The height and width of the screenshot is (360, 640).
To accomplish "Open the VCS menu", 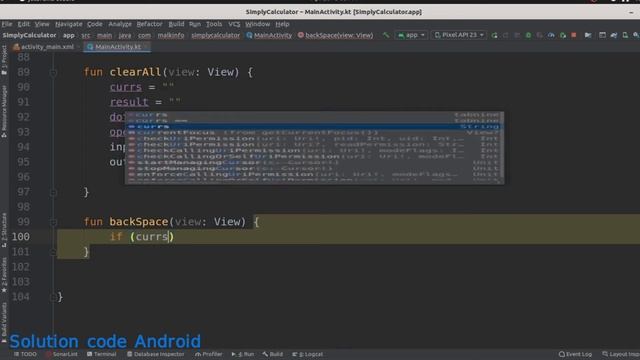I will [x=234, y=24].
